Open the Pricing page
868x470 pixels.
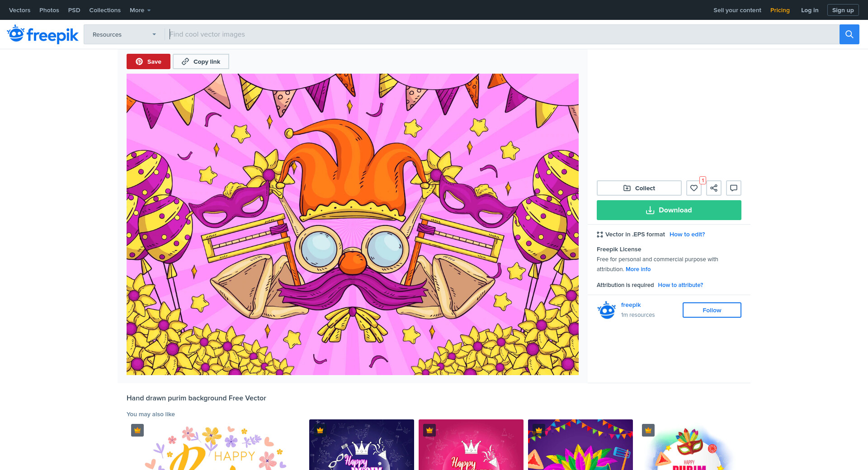coord(780,10)
